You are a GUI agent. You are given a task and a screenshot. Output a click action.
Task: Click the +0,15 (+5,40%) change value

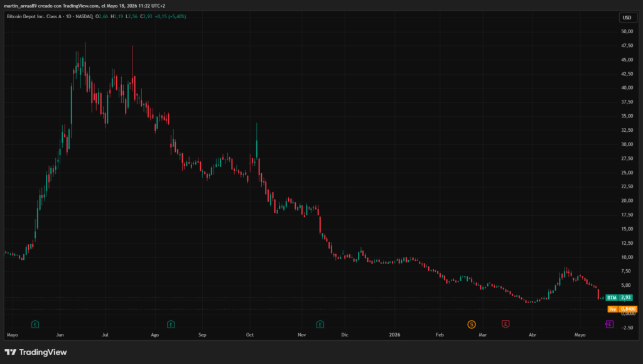(x=171, y=16)
